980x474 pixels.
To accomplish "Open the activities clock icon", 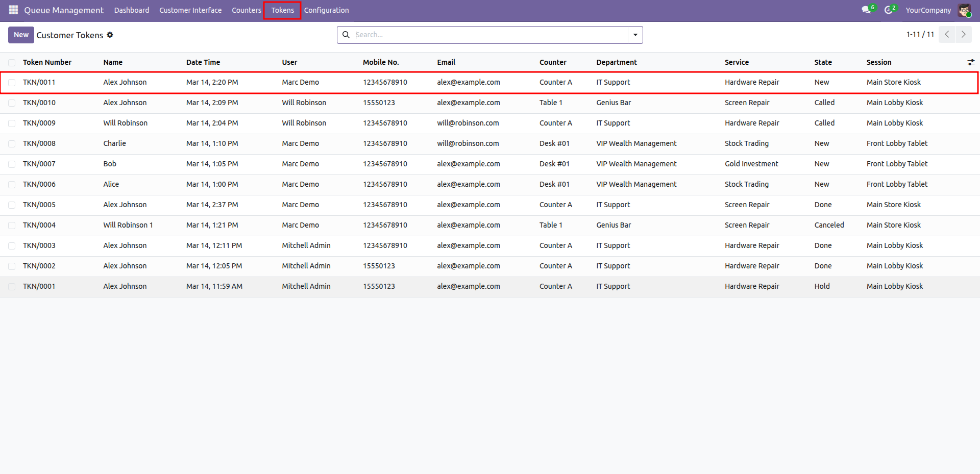I will click(888, 10).
